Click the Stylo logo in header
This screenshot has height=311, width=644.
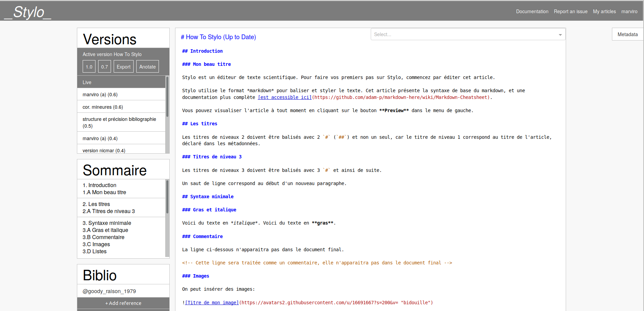click(28, 12)
